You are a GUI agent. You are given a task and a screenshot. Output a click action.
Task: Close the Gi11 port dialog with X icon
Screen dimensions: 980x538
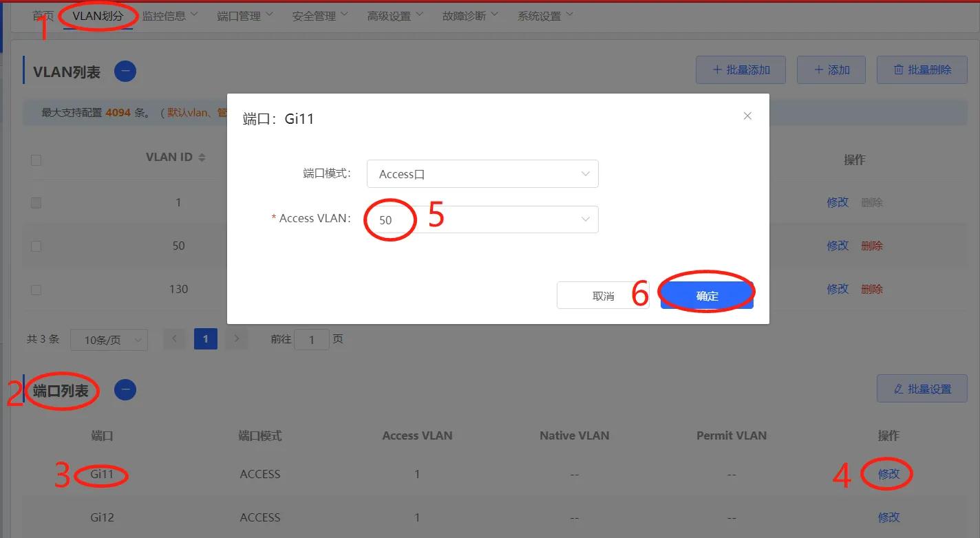(747, 116)
